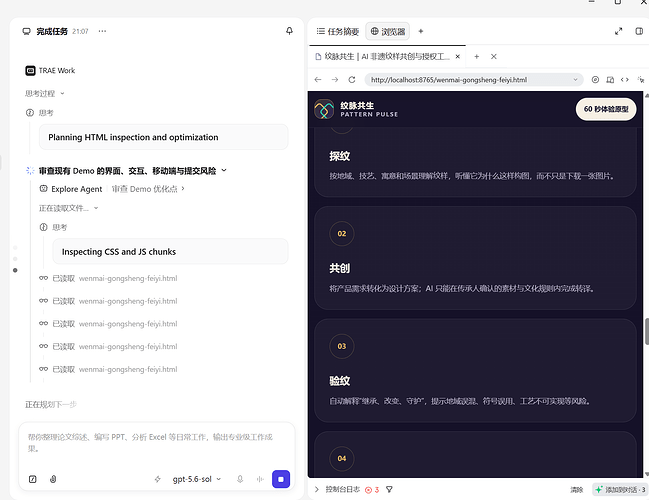Click the 03 step number badge
The image size is (649, 500).
point(341,346)
